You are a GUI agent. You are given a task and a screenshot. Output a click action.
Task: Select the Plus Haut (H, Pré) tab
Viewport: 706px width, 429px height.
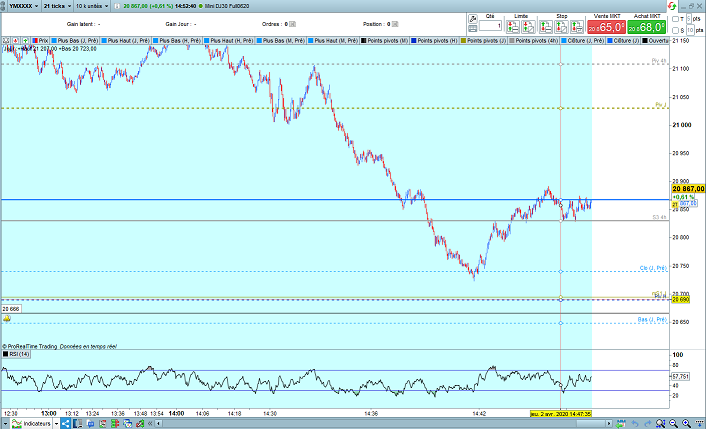pyautogui.click(x=229, y=41)
